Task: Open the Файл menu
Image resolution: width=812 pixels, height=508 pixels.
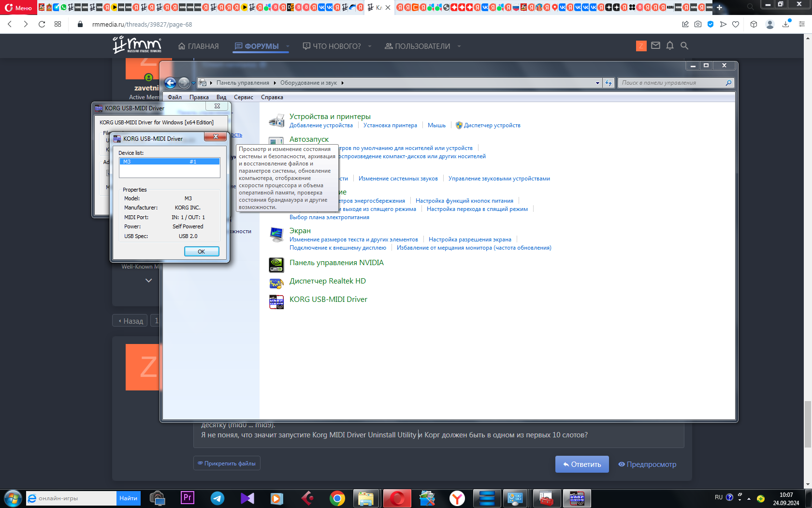Action: click(175, 97)
